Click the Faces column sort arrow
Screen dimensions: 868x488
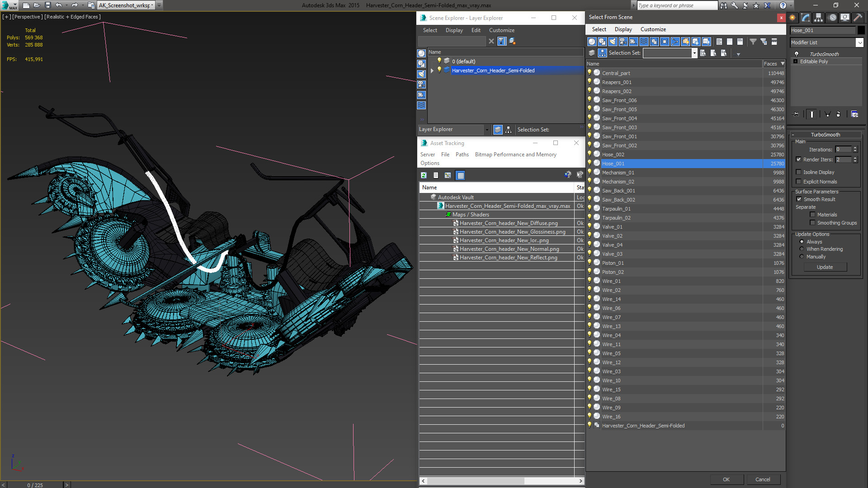(x=783, y=64)
